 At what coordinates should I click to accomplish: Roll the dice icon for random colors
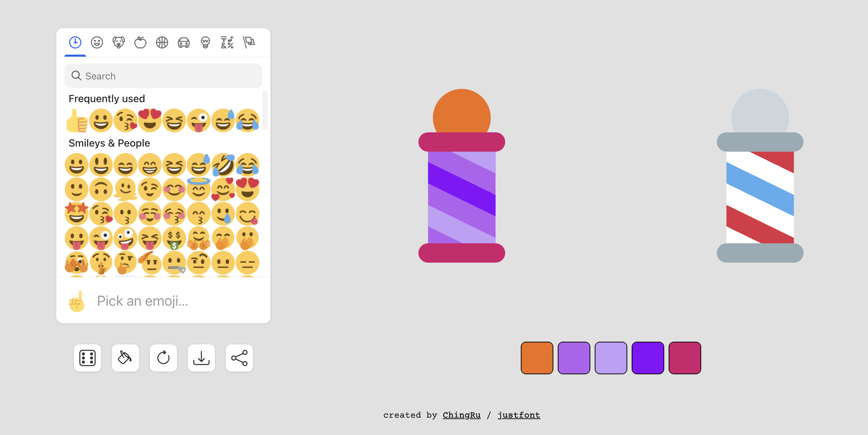point(87,358)
